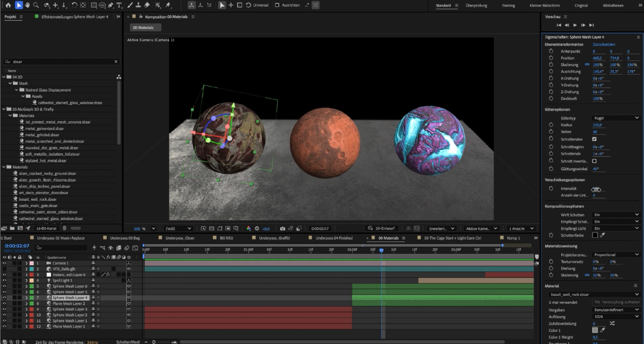The width and height of the screenshot is (644, 344).
Task: Take a snapshot with the camera icon
Action: tap(282, 228)
